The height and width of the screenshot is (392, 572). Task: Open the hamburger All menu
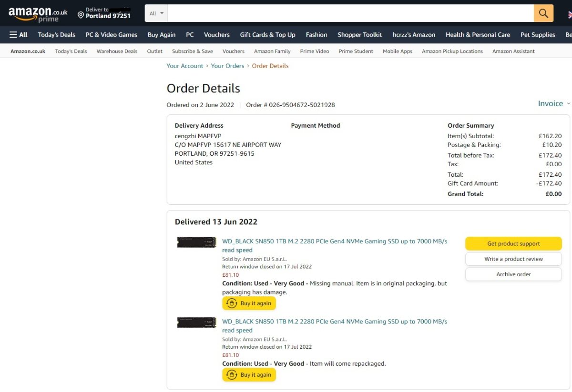[x=19, y=35]
